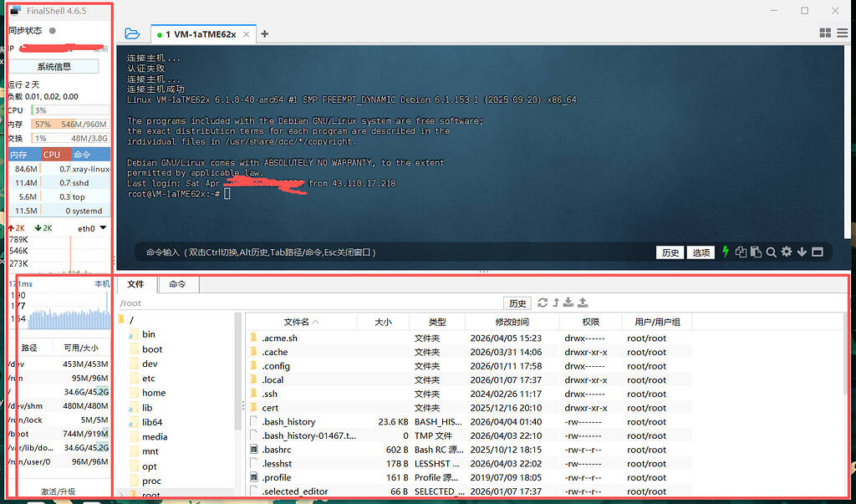Select the media folder in tree
856x504 pixels.
click(155, 437)
